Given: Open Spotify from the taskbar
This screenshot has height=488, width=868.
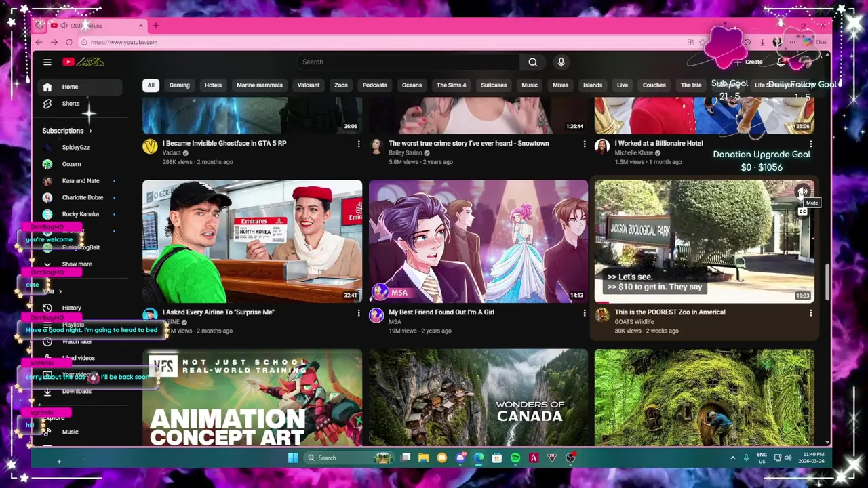Looking at the screenshot, I should tap(515, 457).
